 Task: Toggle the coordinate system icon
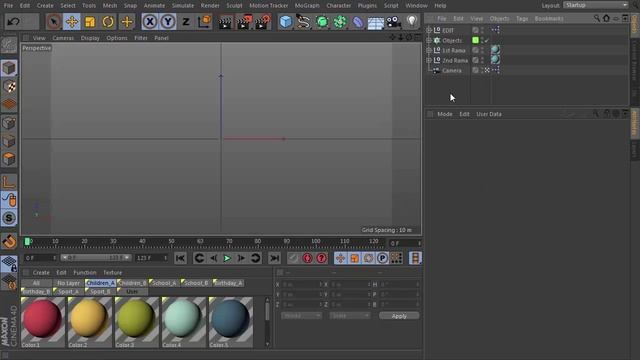point(204,22)
